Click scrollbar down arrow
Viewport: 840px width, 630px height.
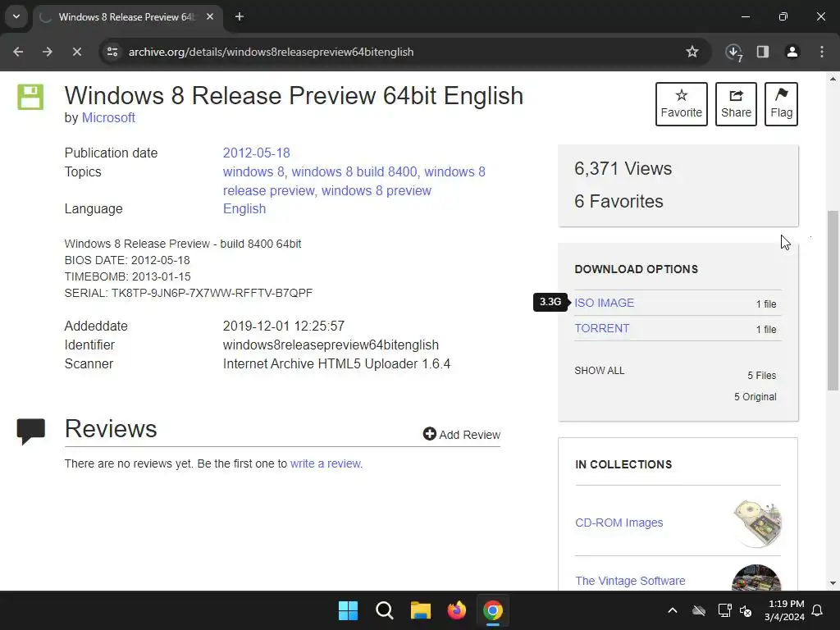833,583
